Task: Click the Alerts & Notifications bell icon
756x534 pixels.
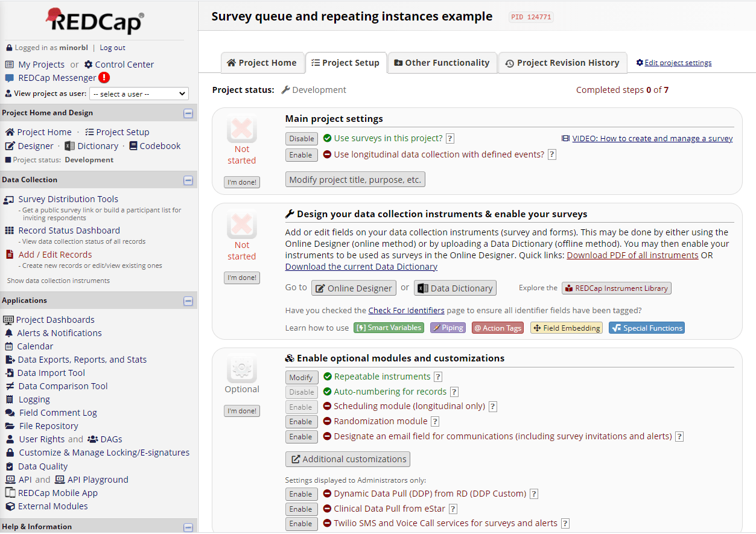Action: point(9,333)
